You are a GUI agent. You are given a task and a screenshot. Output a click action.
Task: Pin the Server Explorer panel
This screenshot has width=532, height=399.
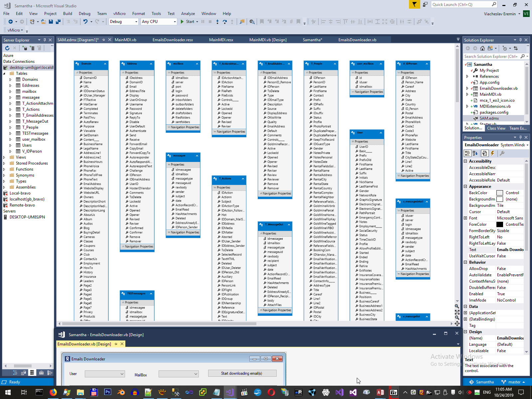[x=45, y=40]
